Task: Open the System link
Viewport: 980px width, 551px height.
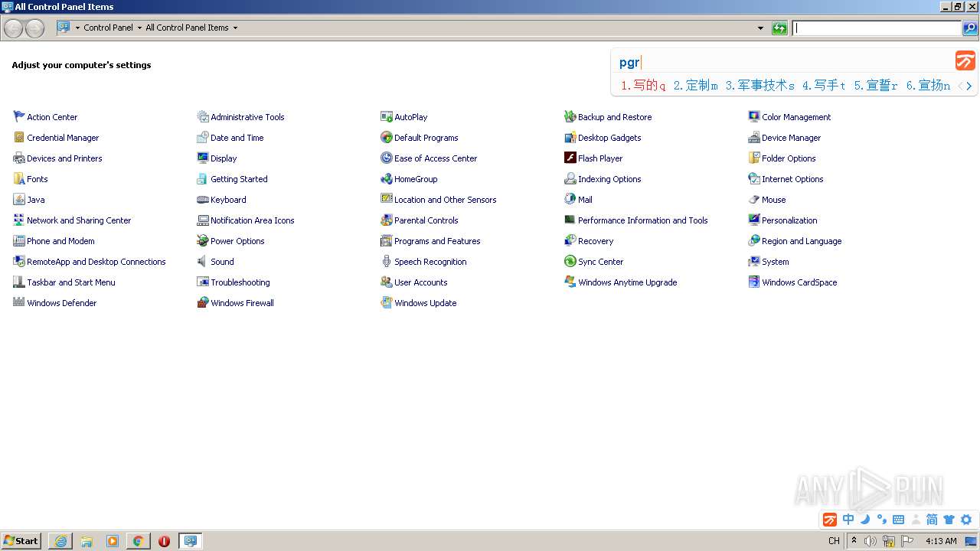Action: click(x=775, y=262)
